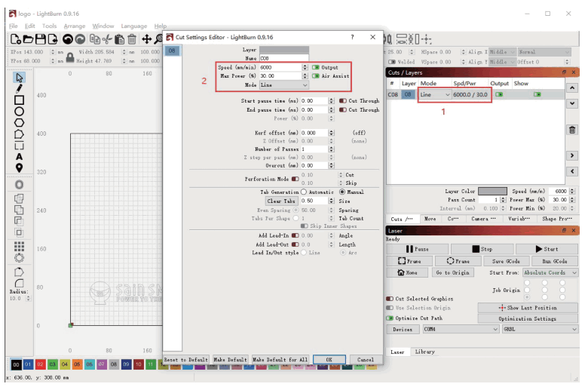Click the Paste clipboard icon
Viewport: 588px width, 390px height.
pyautogui.click(x=119, y=39)
